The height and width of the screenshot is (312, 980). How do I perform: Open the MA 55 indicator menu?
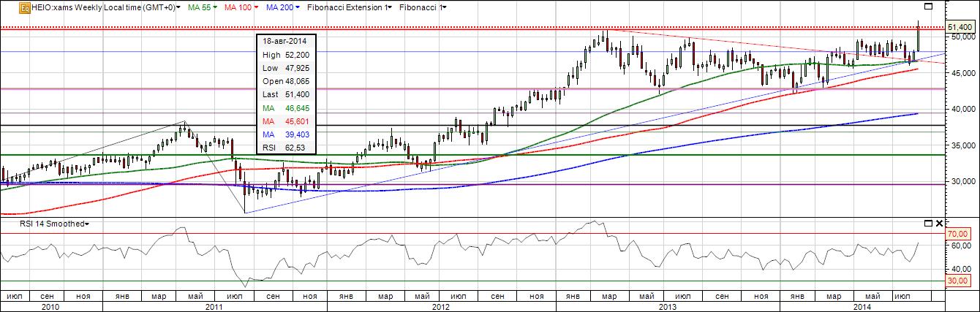204,7
